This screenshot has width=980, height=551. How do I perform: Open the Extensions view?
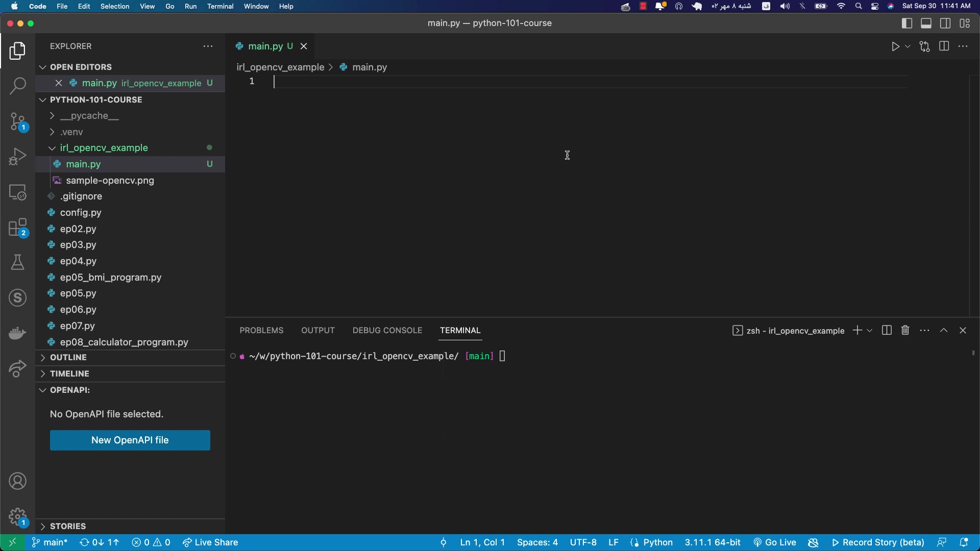pos(17,228)
